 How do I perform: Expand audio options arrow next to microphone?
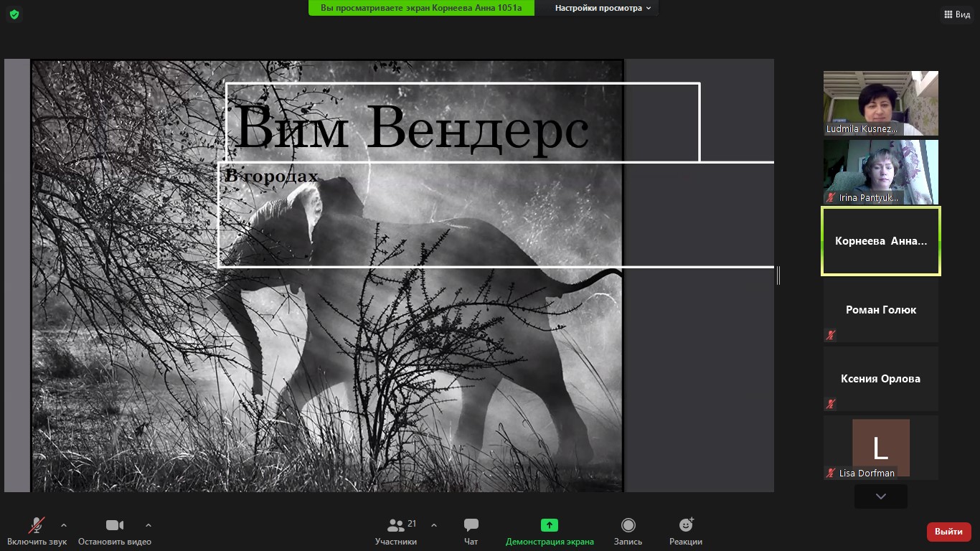pyautogui.click(x=64, y=525)
